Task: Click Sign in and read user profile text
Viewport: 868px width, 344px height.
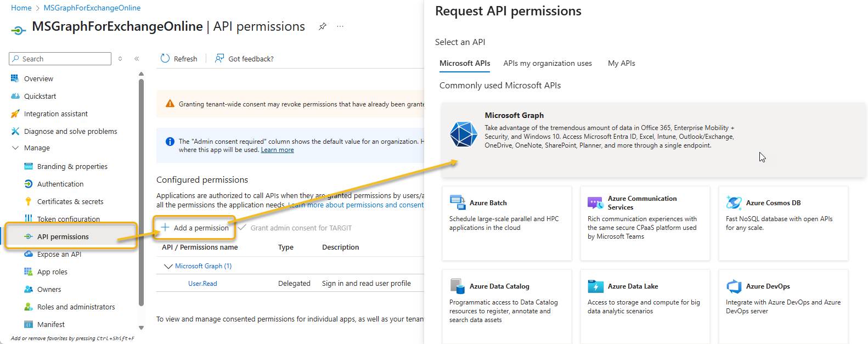Action: [367, 284]
